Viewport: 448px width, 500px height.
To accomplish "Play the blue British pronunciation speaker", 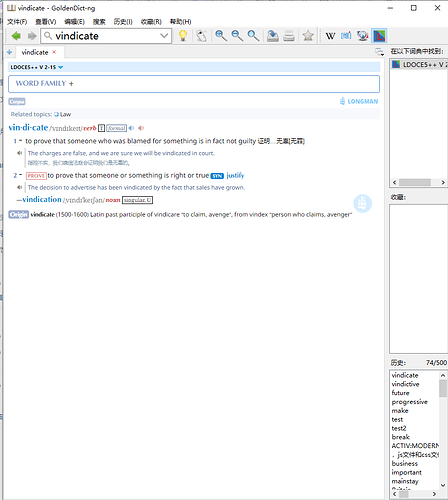I will pyautogui.click(x=132, y=128).
